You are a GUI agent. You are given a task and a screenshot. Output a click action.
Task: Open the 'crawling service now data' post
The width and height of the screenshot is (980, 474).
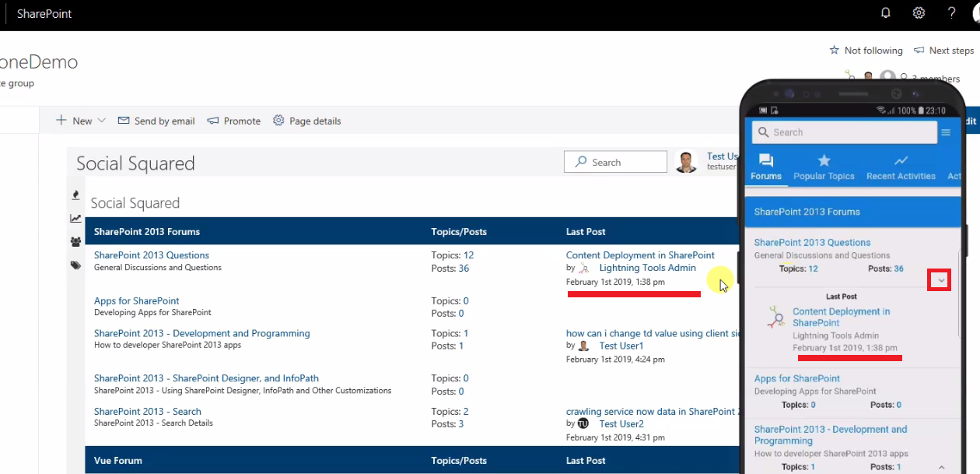651,412
